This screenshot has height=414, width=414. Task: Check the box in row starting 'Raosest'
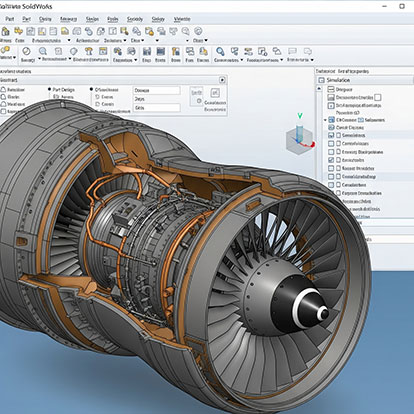click(x=331, y=168)
